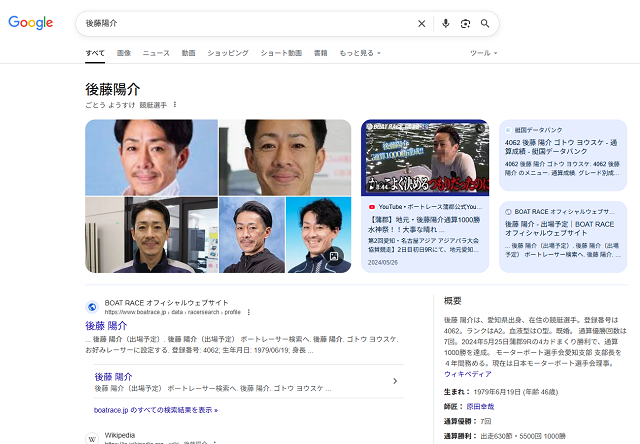Open the top-right close-up portrait
This screenshot has width=640, height=444.
[x=285, y=158]
